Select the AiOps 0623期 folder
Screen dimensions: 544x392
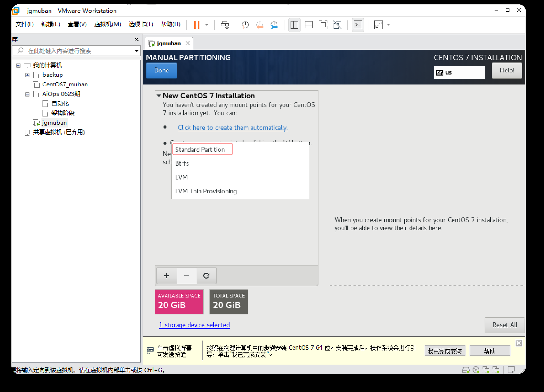[61, 94]
